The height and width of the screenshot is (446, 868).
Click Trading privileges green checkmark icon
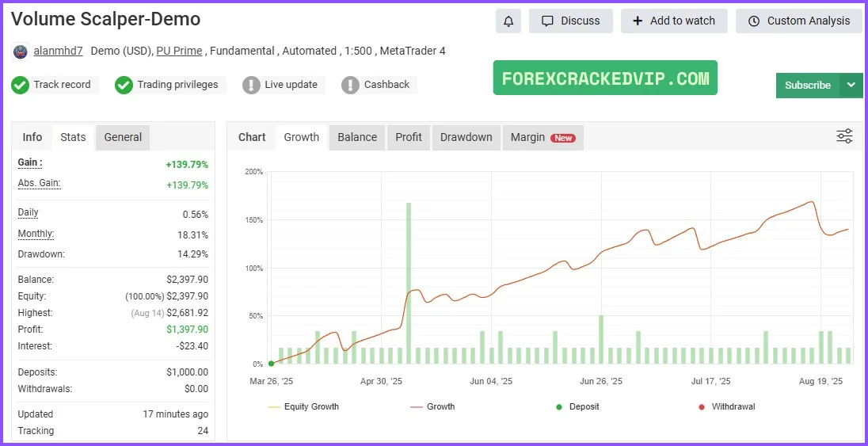(x=124, y=86)
